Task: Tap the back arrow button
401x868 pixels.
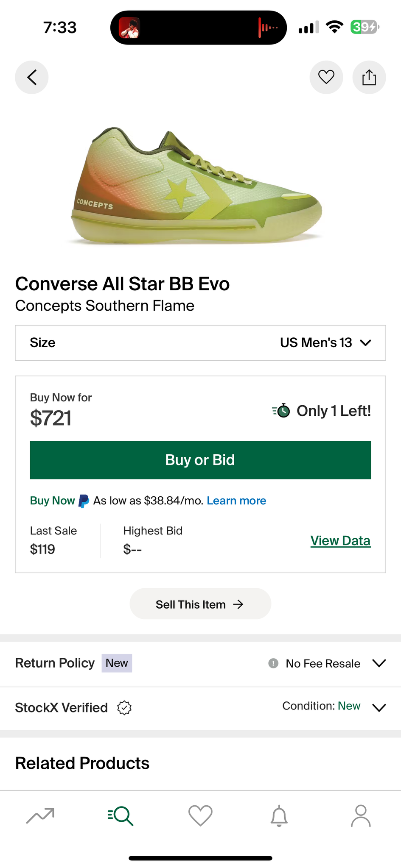Action: (x=32, y=78)
